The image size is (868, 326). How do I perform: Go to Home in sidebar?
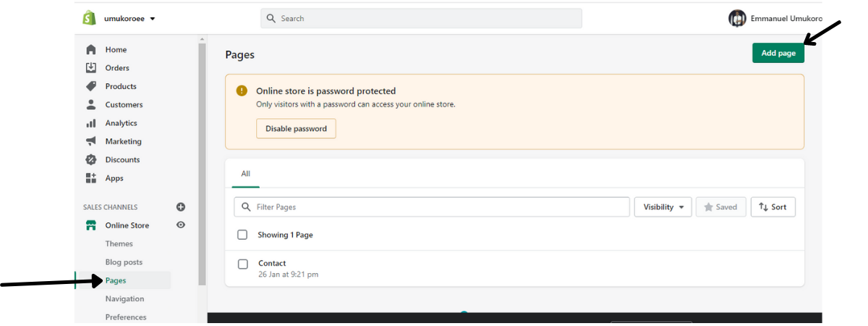(x=116, y=49)
